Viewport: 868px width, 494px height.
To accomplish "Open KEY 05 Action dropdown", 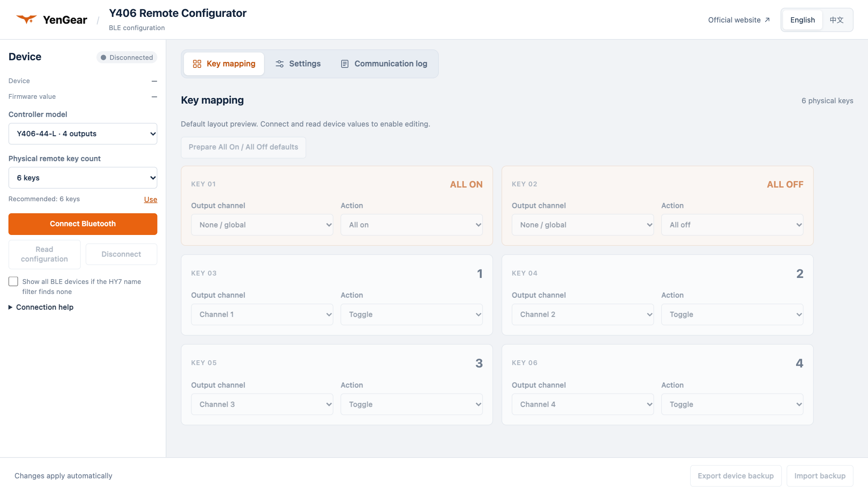I will 411,404.
